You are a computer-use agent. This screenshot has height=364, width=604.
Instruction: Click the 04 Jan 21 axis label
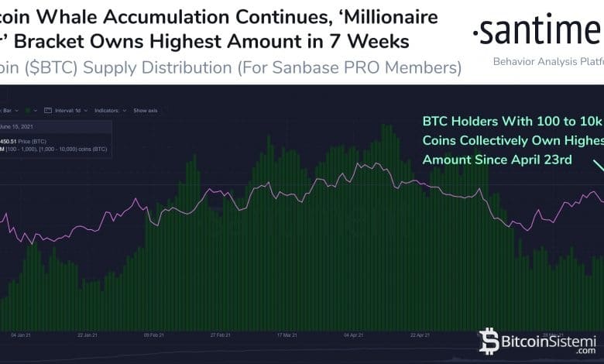[21, 335]
